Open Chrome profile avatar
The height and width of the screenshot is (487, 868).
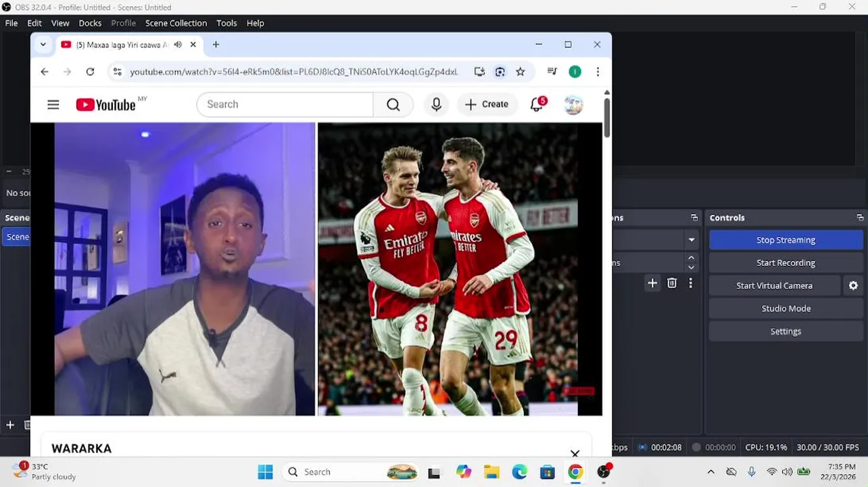point(575,72)
